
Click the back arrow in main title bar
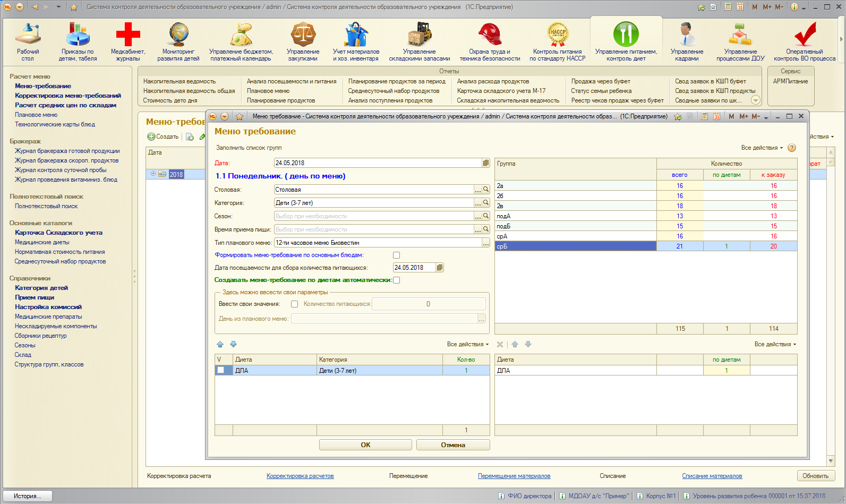(35, 7)
